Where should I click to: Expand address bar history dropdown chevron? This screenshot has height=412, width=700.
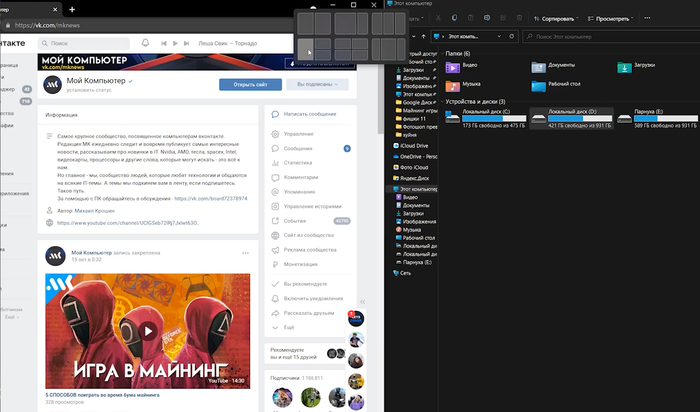(499, 37)
